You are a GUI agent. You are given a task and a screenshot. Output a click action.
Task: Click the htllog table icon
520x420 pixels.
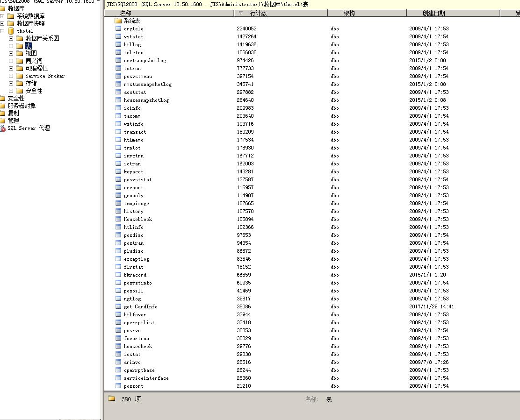tap(118, 44)
